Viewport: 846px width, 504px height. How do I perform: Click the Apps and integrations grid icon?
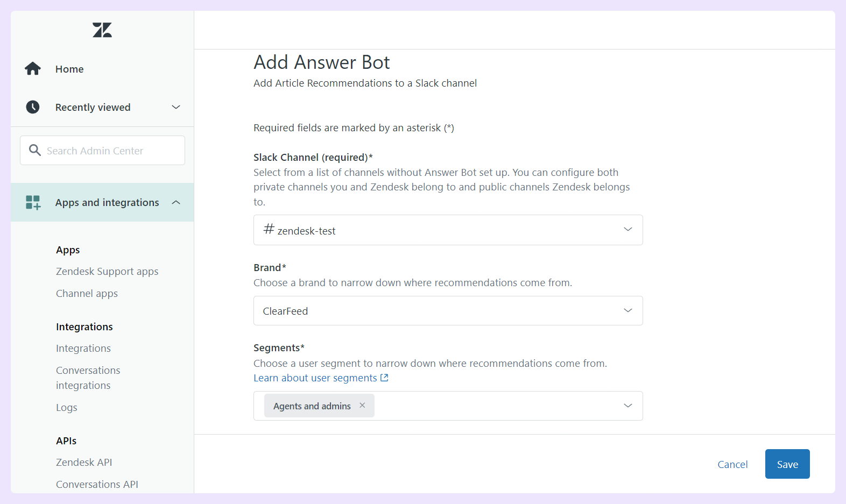click(33, 202)
